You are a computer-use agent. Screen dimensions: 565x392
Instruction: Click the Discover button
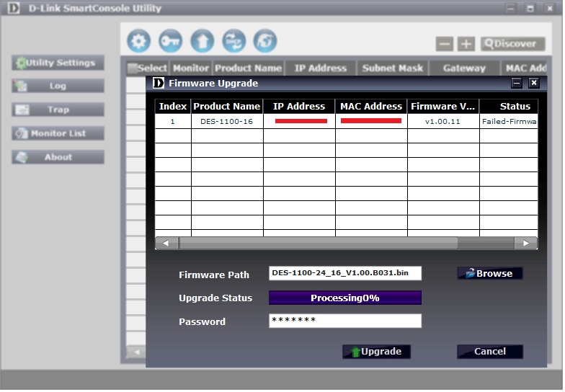[513, 44]
